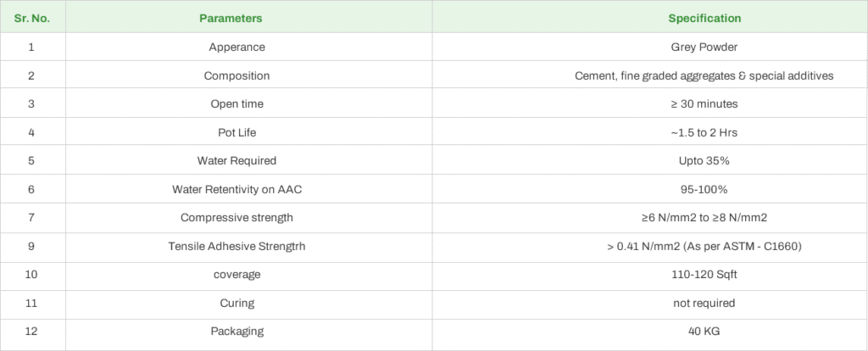This screenshot has height=351, width=868.
Task: Click the cement and aggregates composition text
Action: coord(704,75)
